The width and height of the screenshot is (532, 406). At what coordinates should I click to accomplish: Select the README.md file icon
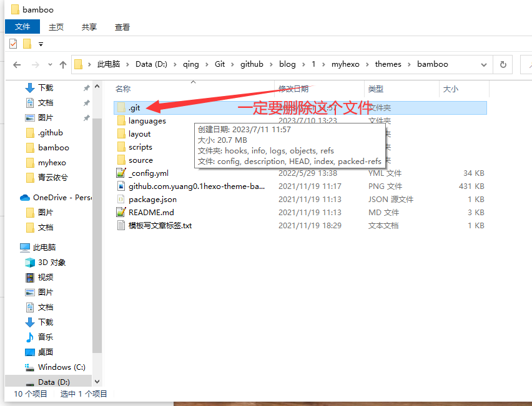click(121, 212)
